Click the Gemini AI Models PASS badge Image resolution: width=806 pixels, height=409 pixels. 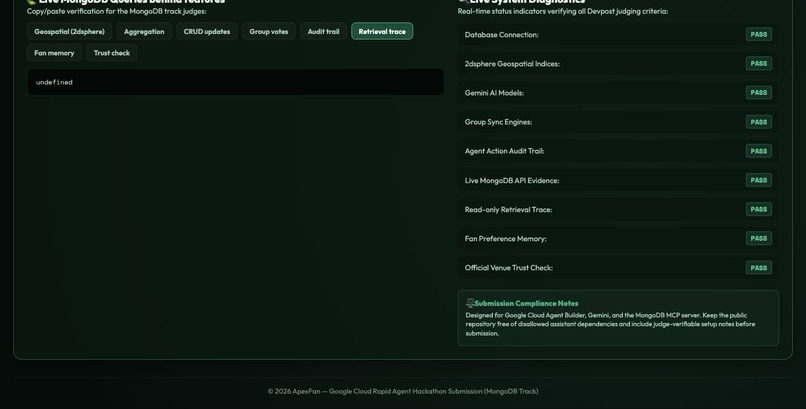coord(759,92)
